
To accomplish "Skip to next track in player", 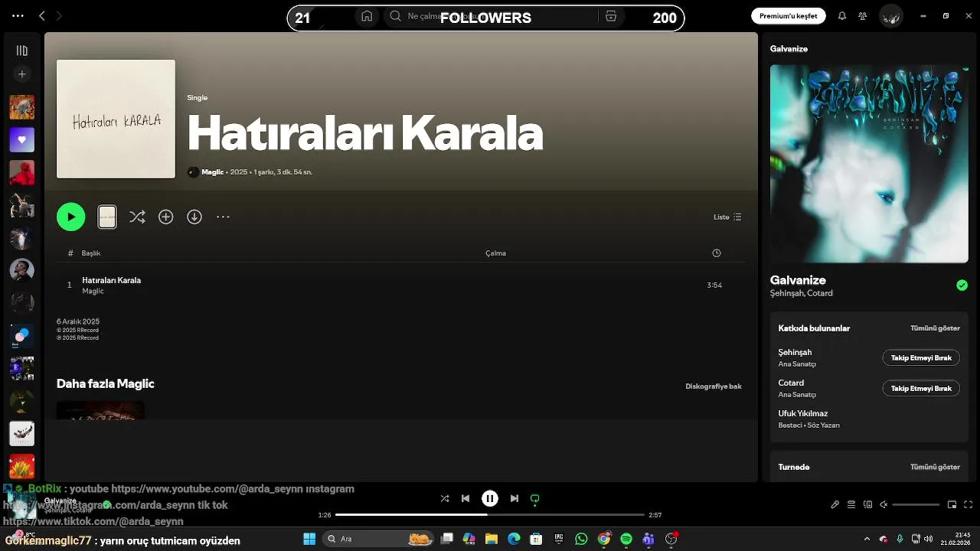I will pos(514,498).
